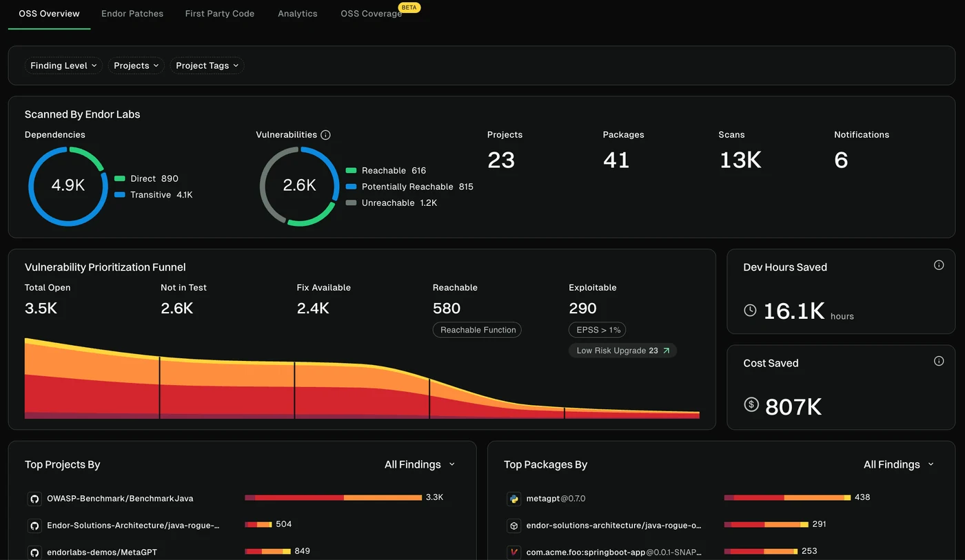Image resolution: width=965 pixels, height=560 pixels.
Task: Open the Finding Level filter dropdown
Action: click(63, 65)
